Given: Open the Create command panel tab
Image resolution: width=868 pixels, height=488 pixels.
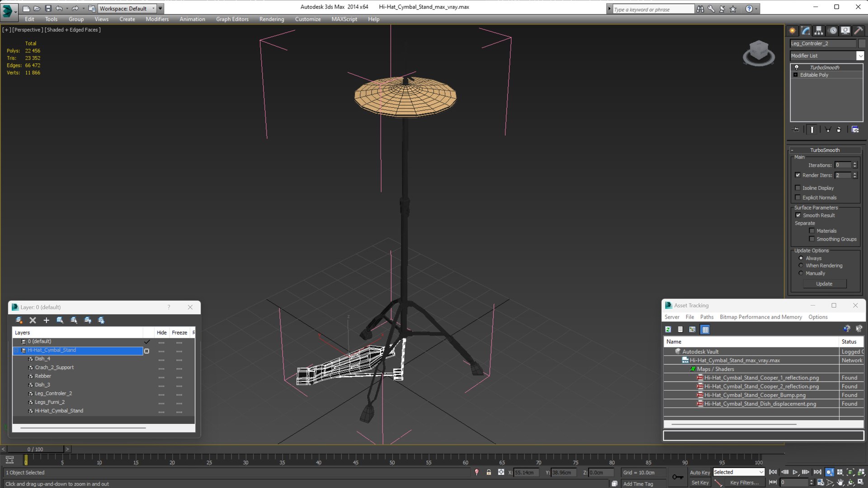Looking at the screenshot, I should 792,30.
